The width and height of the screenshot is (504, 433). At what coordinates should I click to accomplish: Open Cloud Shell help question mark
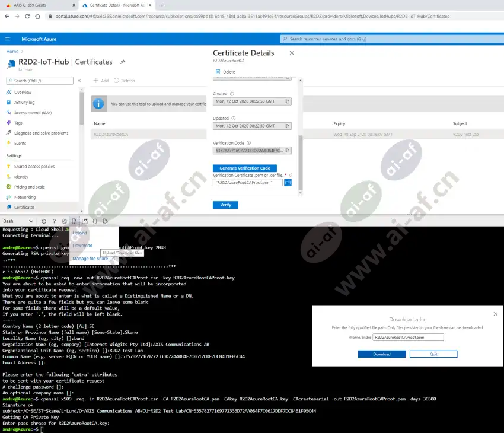tap(54, 221)
